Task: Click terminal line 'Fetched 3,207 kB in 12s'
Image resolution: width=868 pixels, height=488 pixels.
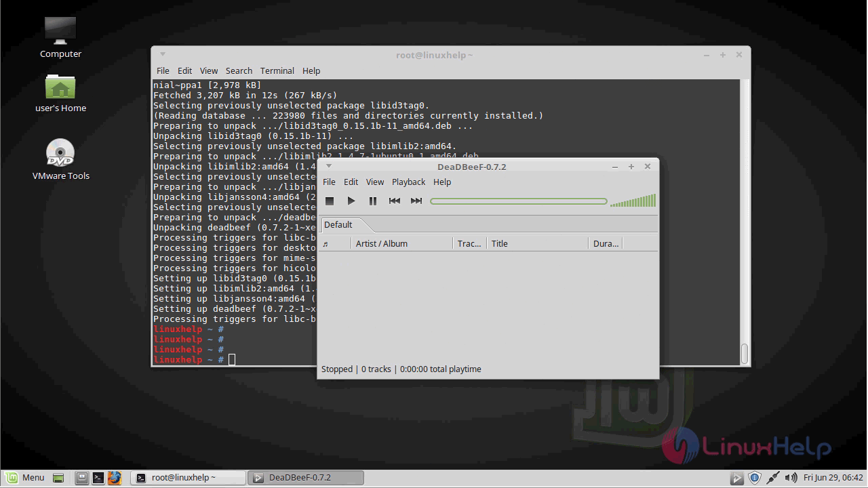Action: 245,95
